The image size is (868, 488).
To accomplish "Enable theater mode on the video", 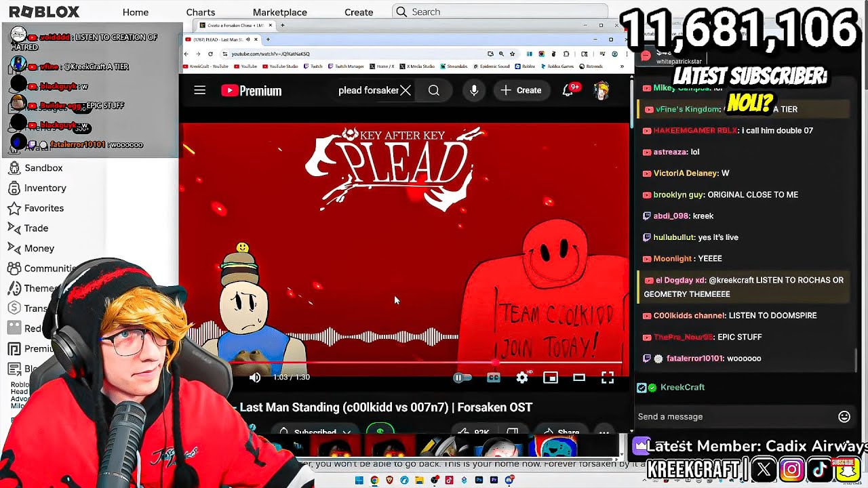I will pyautogui.click(x=579, y=378).
